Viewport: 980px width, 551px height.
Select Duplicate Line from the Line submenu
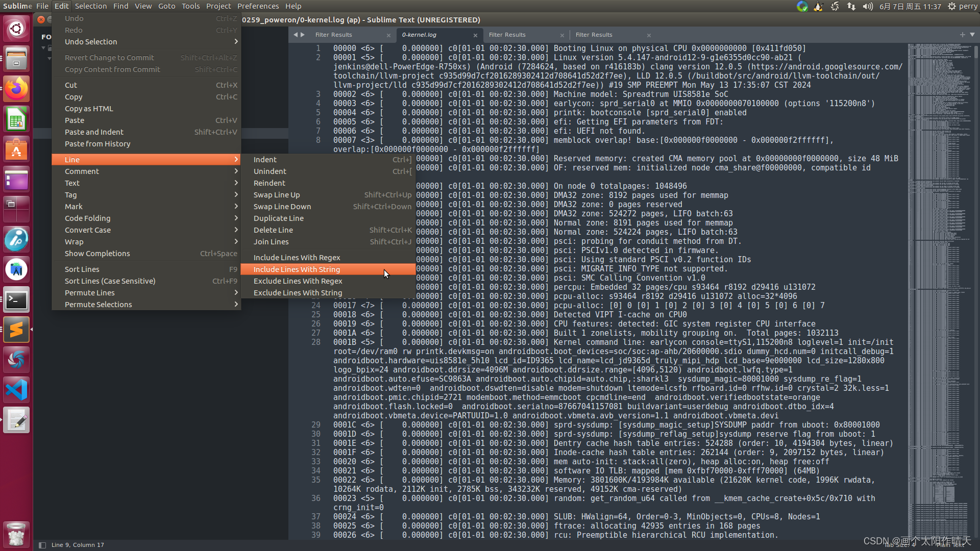[279, 218]
